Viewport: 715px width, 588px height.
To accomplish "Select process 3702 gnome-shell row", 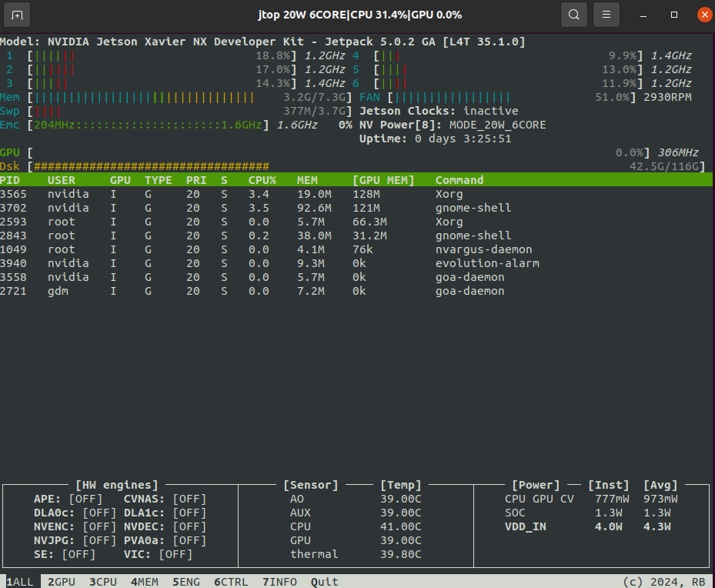I will (x=356, y=208).
